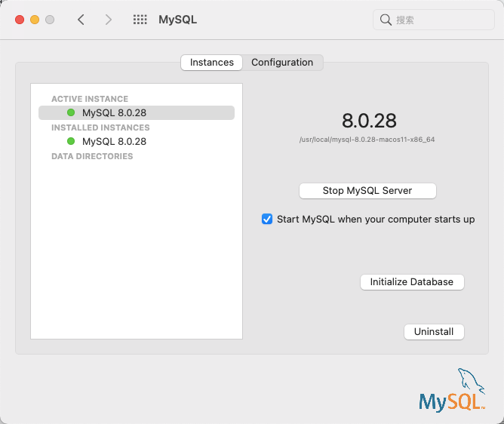This screenshot has width=504, height=424.
Task: Click the large 8.0.28 version number
Action: pyautogui.click(x=369, y=121)
